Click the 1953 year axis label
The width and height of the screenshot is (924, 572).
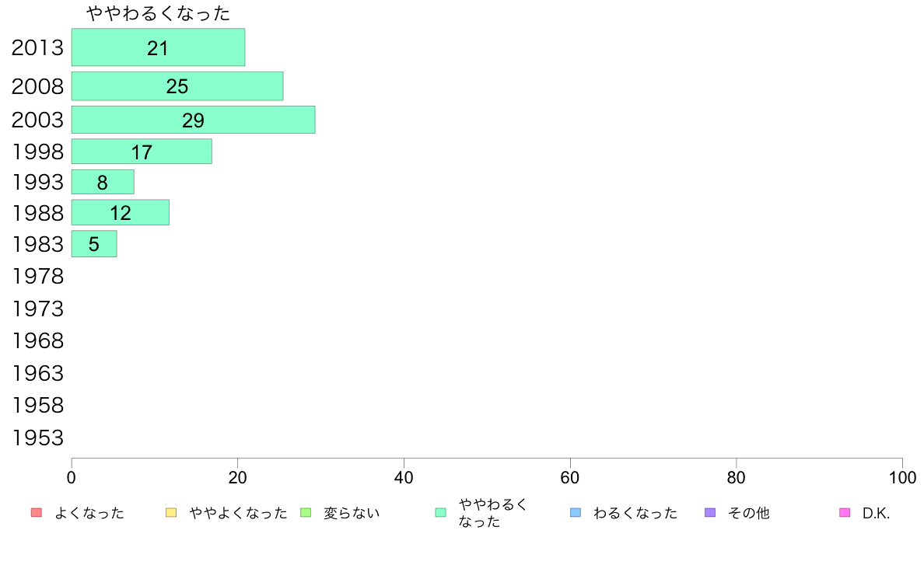(37, 438)
